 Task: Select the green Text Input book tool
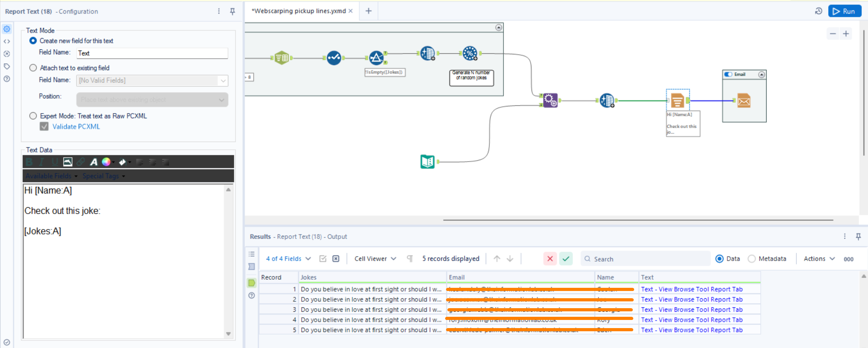coord(427,162)
